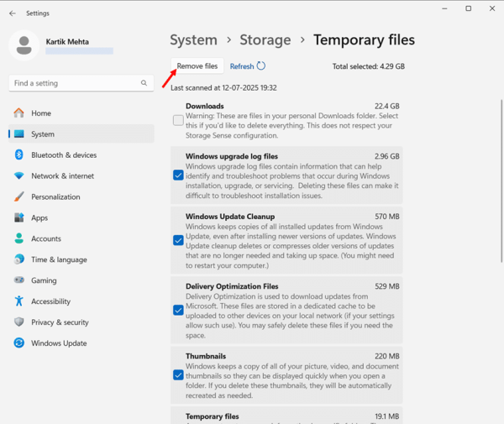Image resolution: width=504 pixels, height=424 pixels.
Task: Open Windows Update page
Action: (81, 343)
